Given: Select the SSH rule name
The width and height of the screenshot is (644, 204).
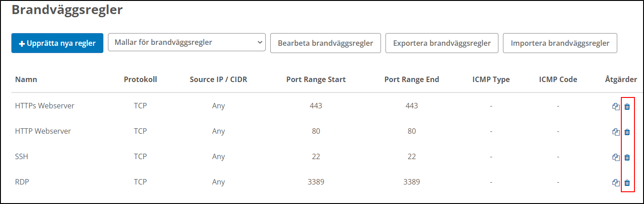Looking at the screenshot, I should tap(21, 156).
